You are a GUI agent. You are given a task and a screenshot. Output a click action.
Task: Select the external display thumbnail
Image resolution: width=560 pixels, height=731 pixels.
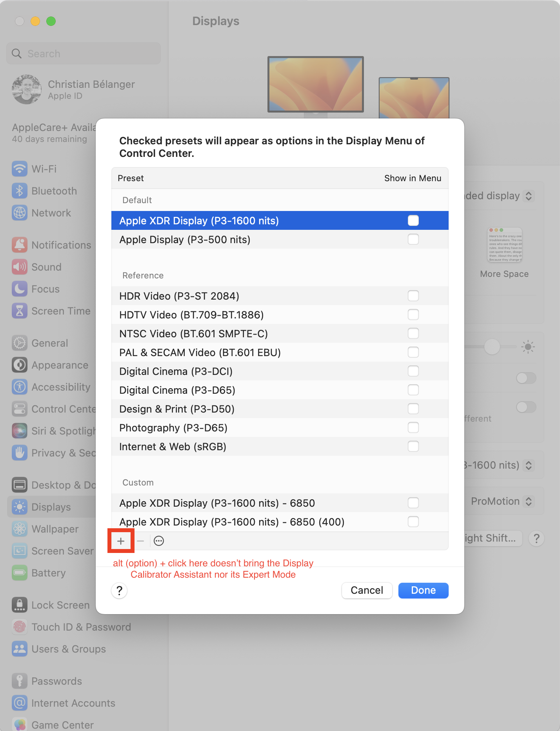[x=316, y=84]
